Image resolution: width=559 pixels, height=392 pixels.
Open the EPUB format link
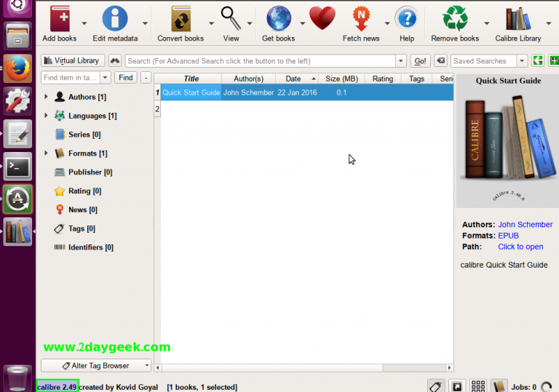[x=508, y=236]
